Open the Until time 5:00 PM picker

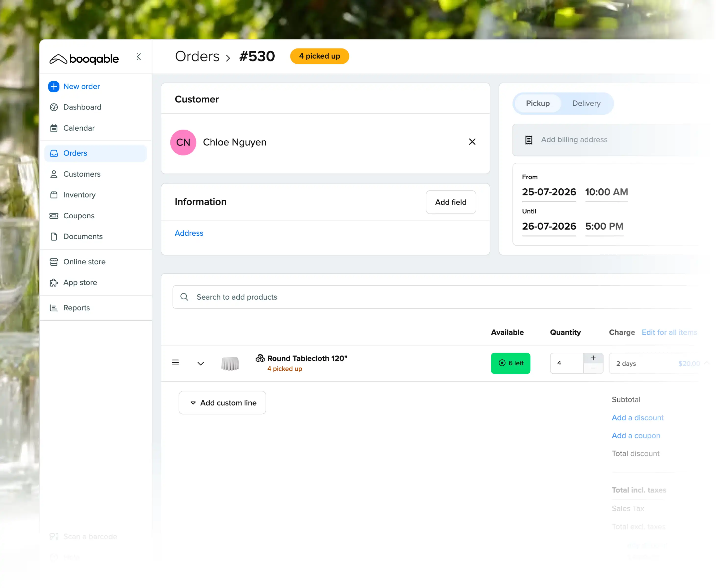click(x=604, y=226)
